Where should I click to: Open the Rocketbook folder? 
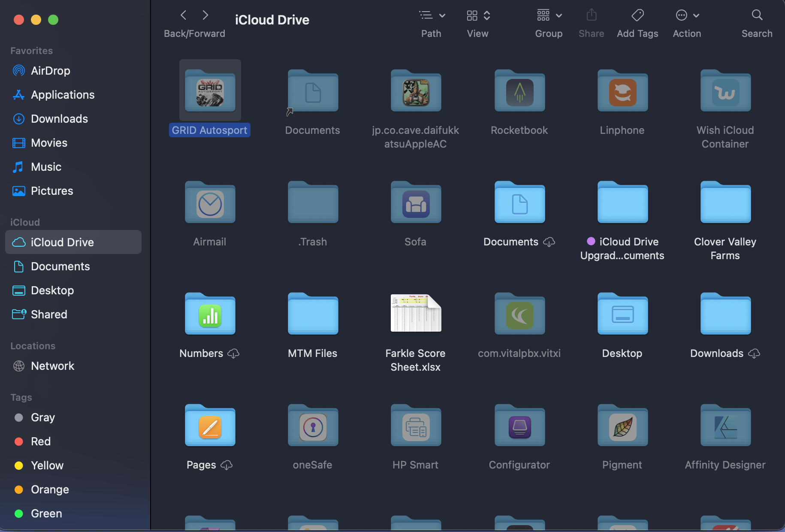coord(519,91)
